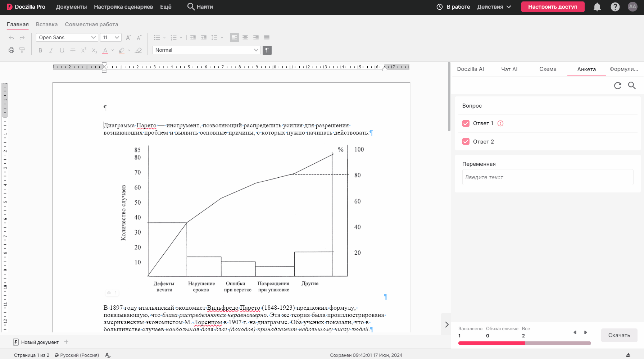Open the Open Sans font dropdown
The image size is (644, 359).
click(67, 37)
